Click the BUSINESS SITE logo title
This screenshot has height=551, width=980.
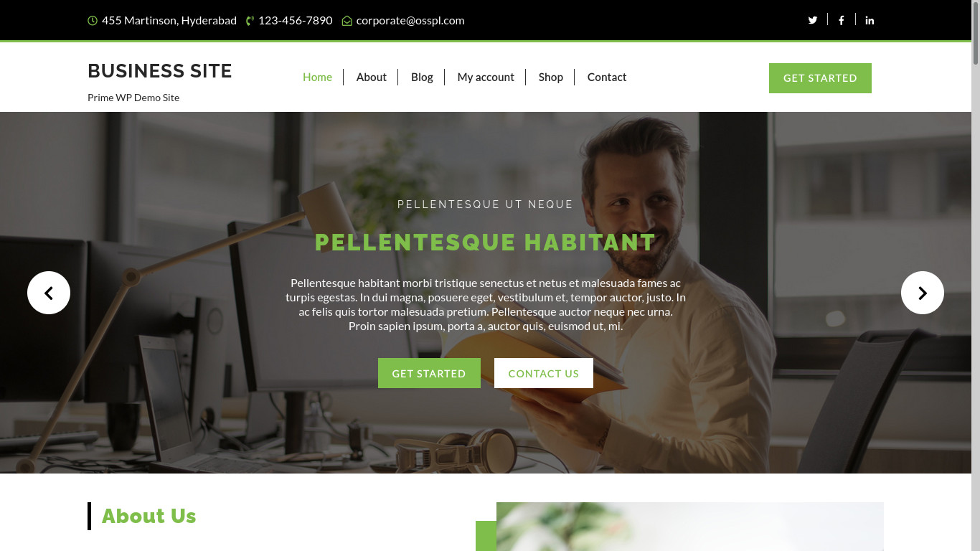coord(160,71)
